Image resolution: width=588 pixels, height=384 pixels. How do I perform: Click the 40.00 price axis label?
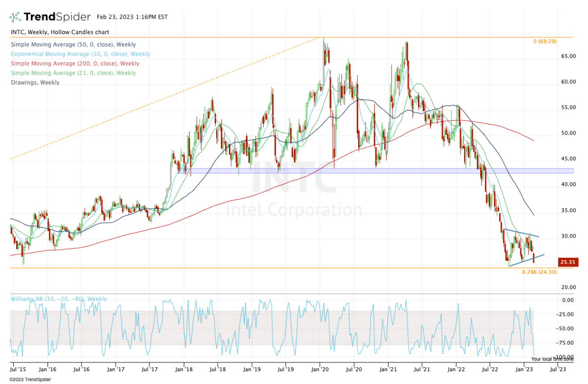point(568,185)
